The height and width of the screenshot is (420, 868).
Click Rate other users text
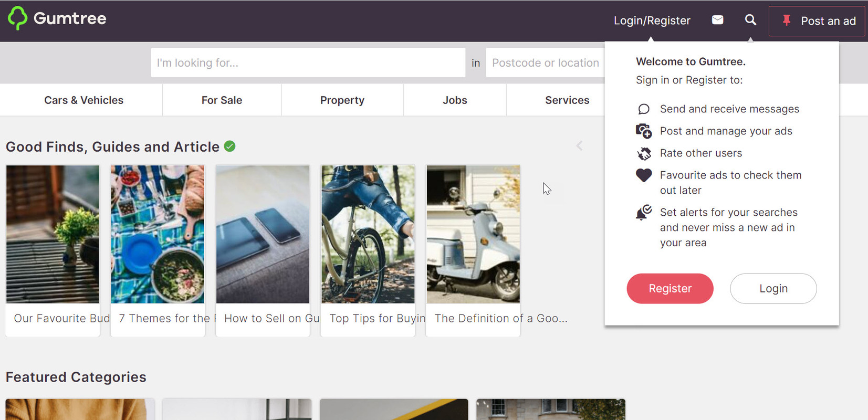701,153
